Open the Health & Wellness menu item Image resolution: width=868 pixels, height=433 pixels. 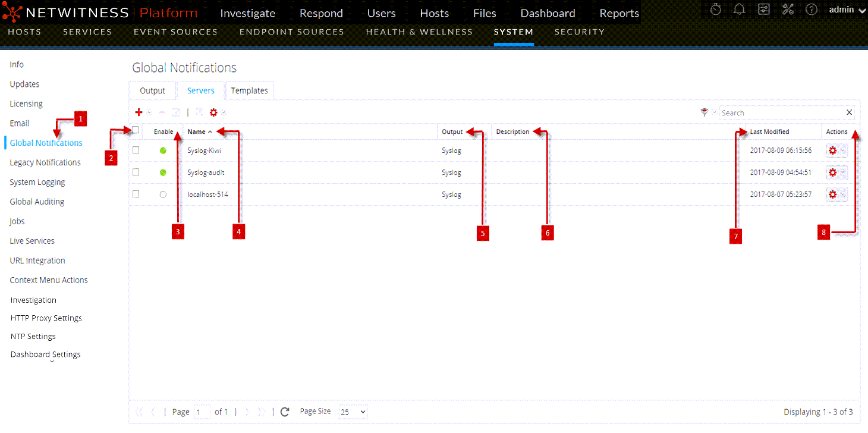pyautogui.click(x=419, y=32)
